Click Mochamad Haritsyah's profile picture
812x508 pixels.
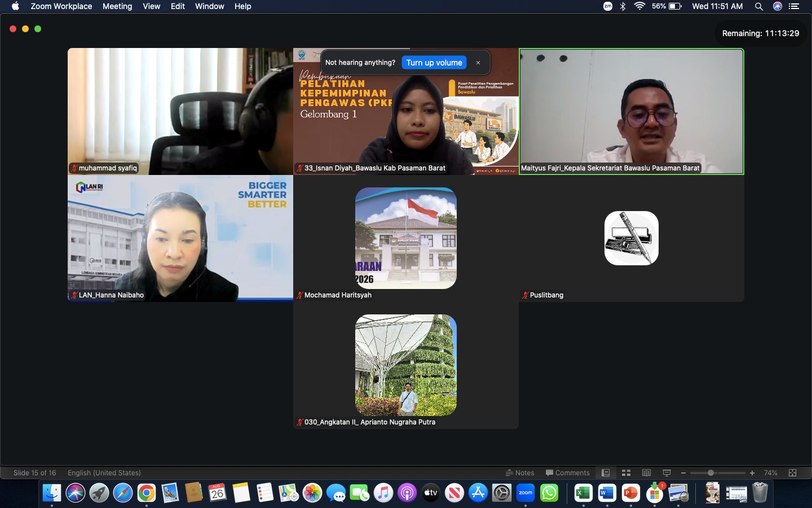coord(406,238)
